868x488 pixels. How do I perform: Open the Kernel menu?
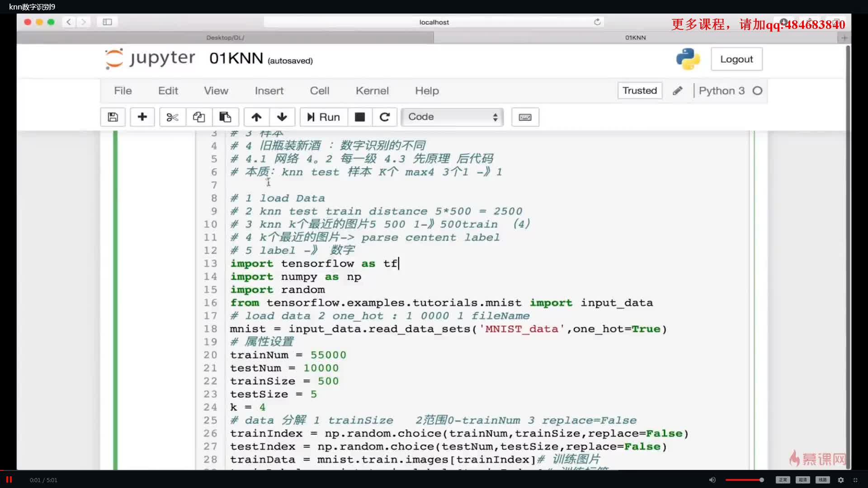[372, 90]
